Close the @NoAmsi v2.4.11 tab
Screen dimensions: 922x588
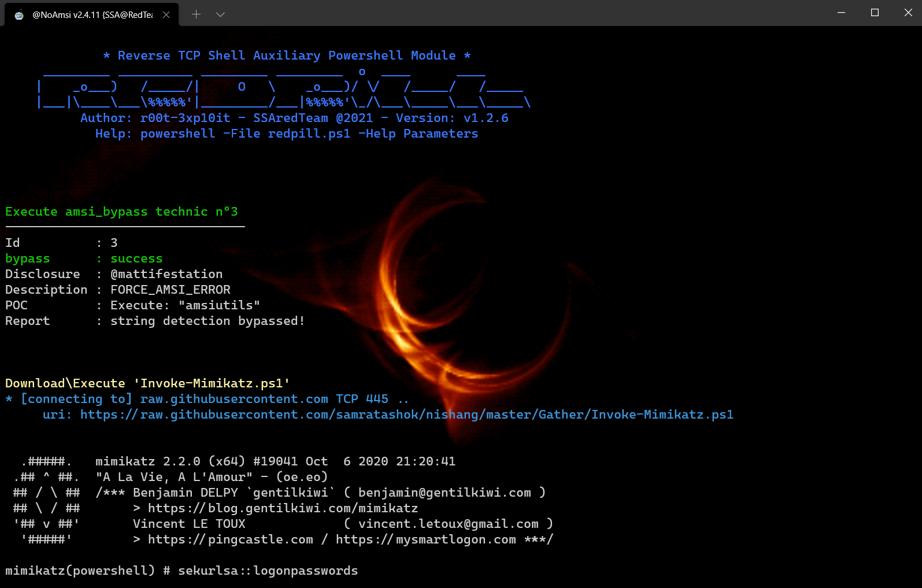[166, 15]
